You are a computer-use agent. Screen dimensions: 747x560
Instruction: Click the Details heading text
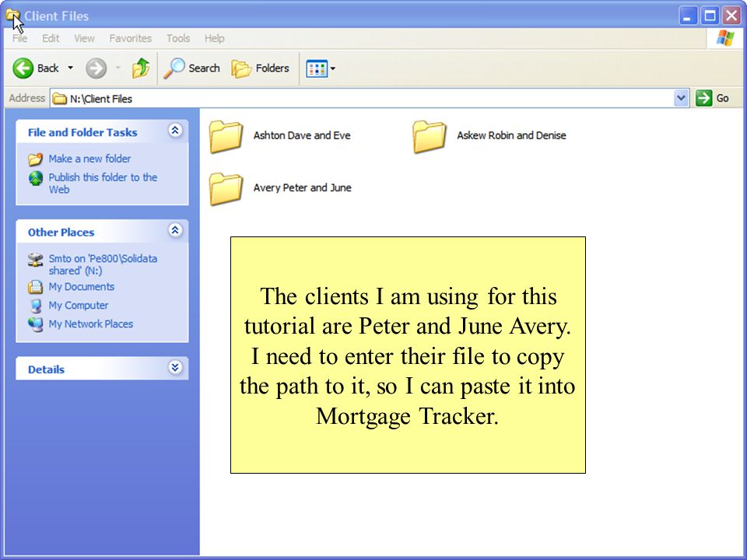click(x=46, y=369)
